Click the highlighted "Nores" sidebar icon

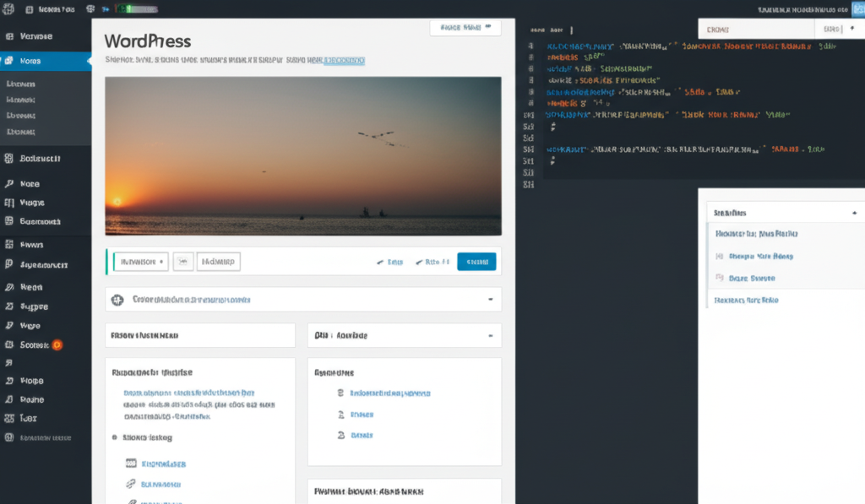click(8, 61)
